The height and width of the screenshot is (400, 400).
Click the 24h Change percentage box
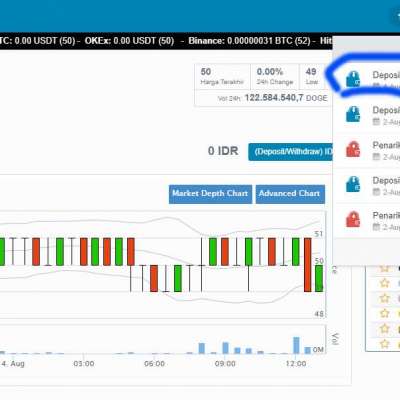click(275, 77)
